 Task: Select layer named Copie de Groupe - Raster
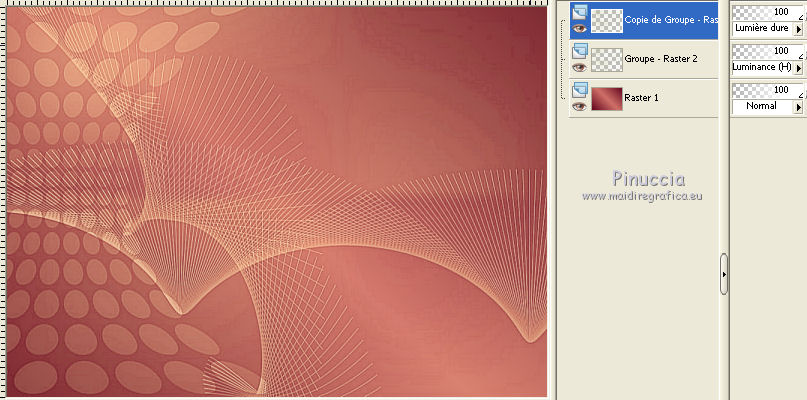(671, 20)
